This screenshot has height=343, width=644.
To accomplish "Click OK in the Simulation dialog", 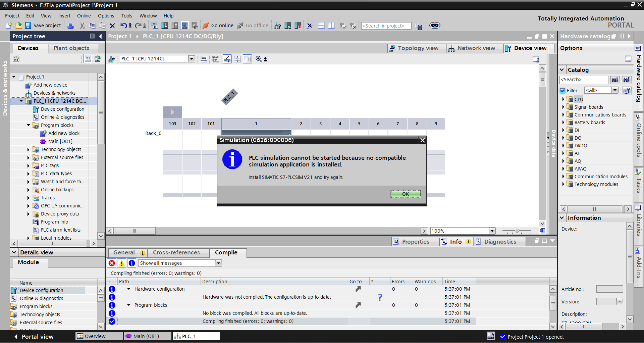I will [x=406, y=194].
